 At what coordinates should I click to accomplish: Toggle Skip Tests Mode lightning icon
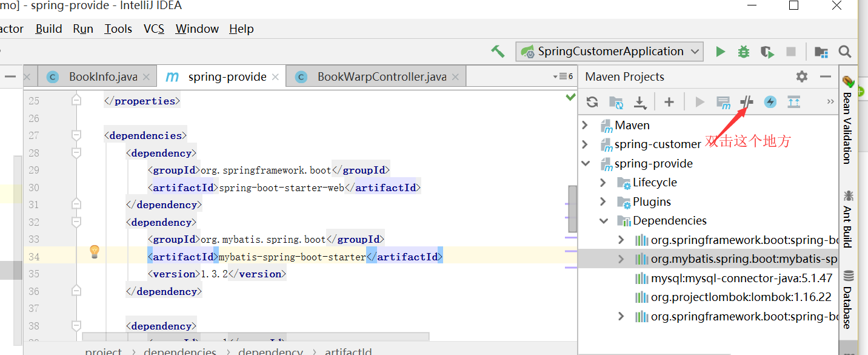770,102
